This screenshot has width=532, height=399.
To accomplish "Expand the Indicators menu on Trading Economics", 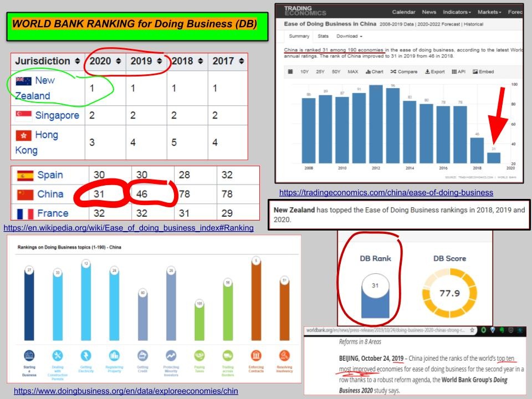I will [457, 12].
